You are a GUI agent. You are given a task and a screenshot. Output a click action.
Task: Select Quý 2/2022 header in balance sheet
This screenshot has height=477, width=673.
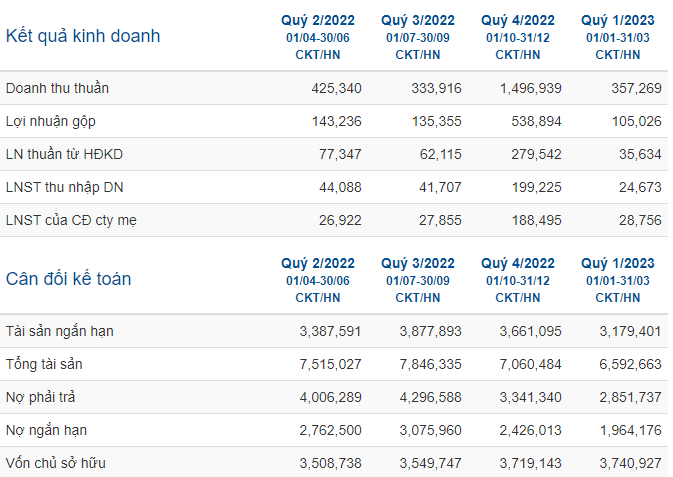tap(318, 263)
